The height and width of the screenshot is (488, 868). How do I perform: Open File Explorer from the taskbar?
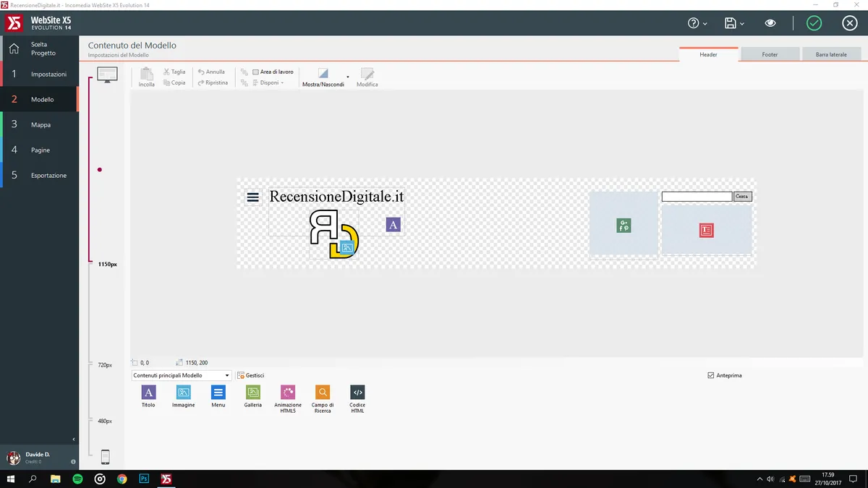(x=55, y=479)
